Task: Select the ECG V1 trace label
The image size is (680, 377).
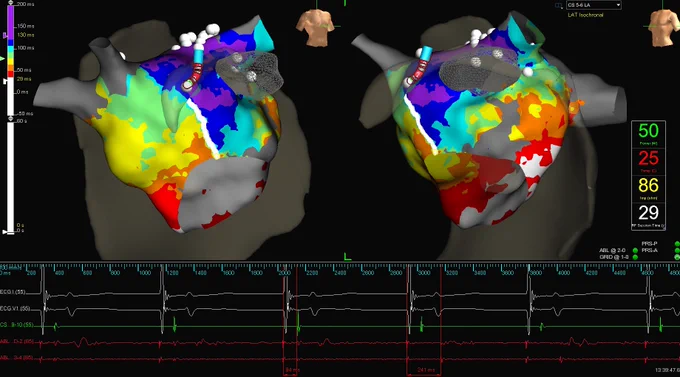Action: coord(15,308)
